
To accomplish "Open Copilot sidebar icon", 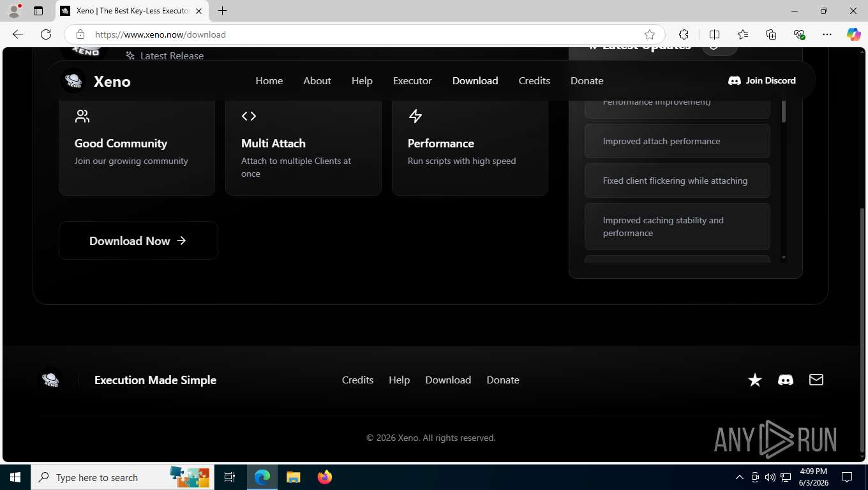I will click(x=853, y=34).
